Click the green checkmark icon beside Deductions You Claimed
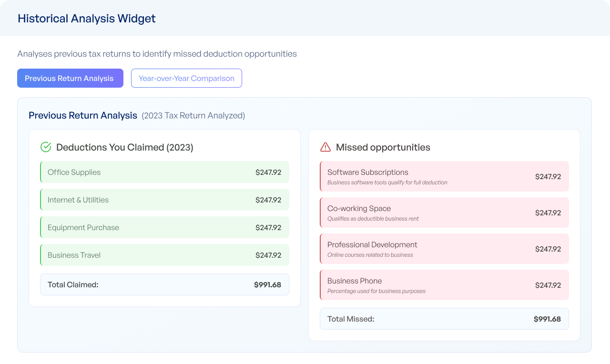610x364 pixels. pos(46,147)
